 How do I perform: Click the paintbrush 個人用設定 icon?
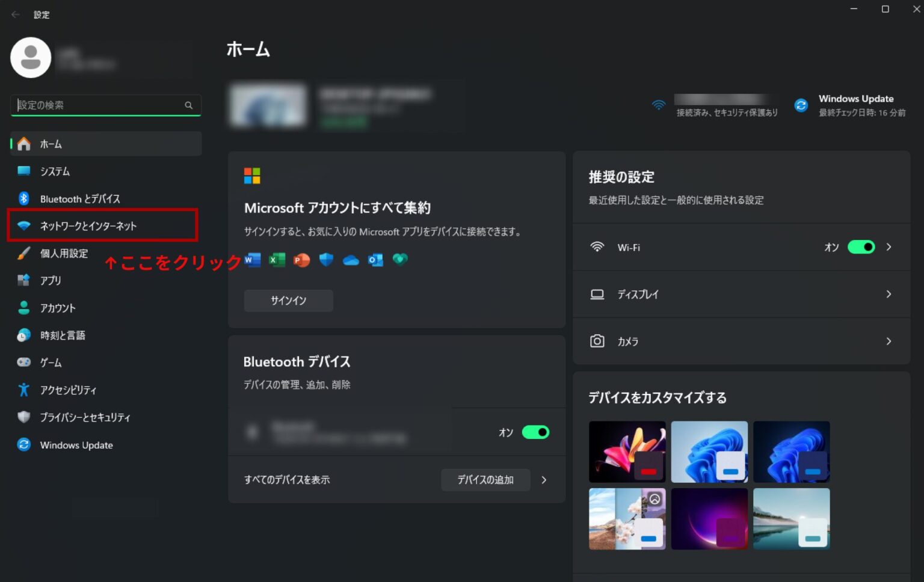coord(24,253)
